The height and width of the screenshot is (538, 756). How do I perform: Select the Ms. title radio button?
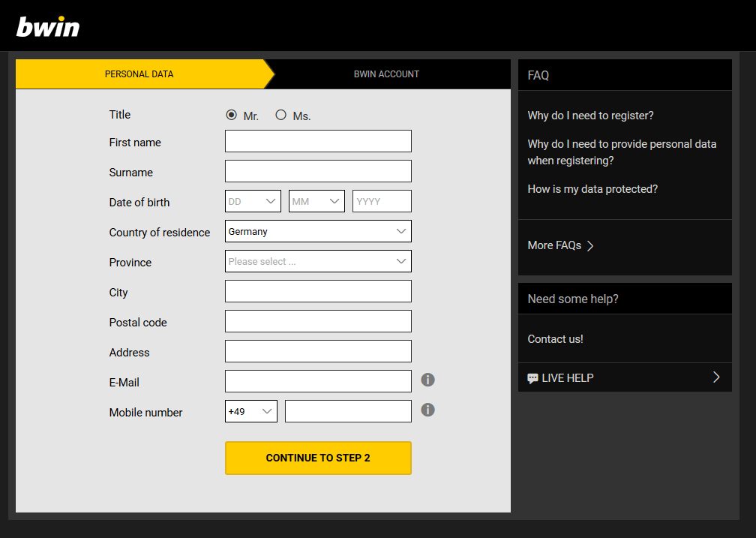click(280, 115)
